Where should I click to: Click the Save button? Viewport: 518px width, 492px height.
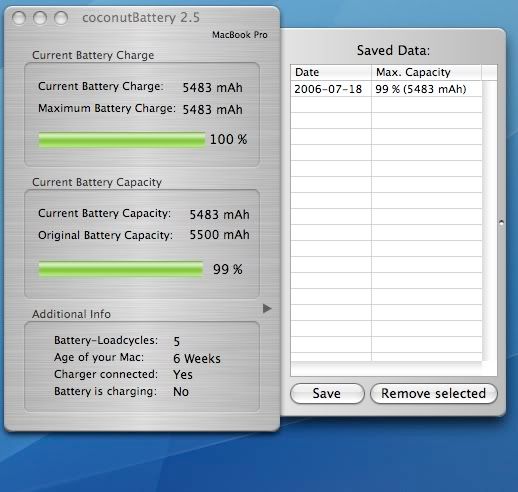point(327,393)
